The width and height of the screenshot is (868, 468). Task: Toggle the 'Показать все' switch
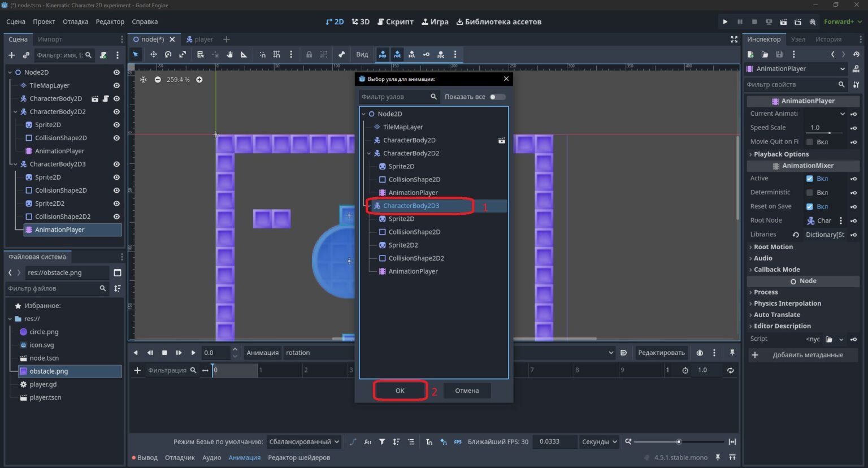tap(497, 97)
